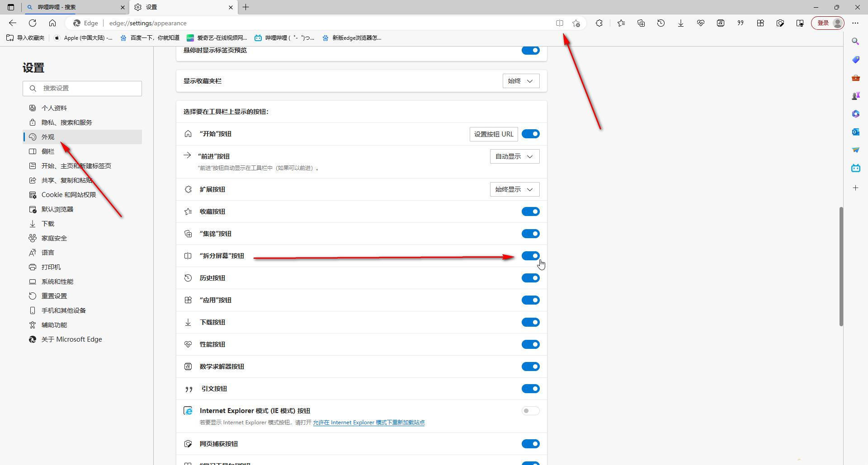Add this page to favorites star icon
868x465 pixels.
[576, 23]
